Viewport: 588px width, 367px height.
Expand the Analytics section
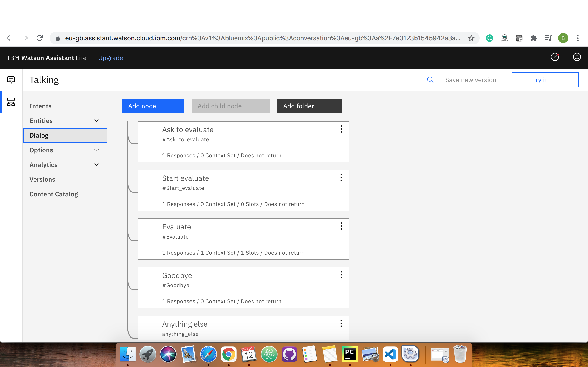pyautogui.click(x=96, y=164)
